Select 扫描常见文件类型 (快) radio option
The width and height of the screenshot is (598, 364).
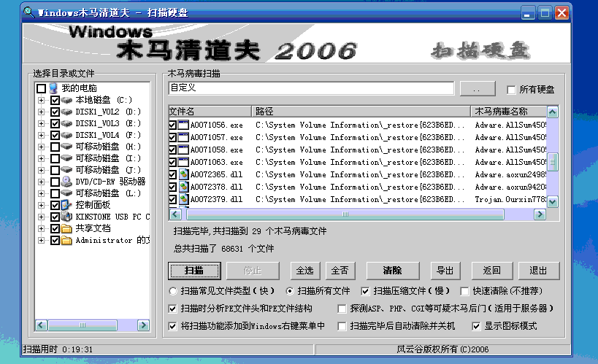[x=173, y=291]
